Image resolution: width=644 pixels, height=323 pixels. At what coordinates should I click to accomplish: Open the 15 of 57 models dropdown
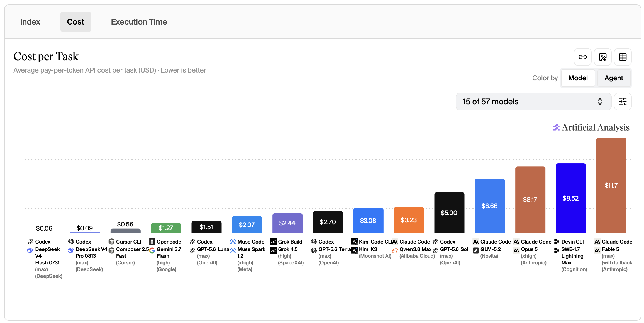point(533,102)
